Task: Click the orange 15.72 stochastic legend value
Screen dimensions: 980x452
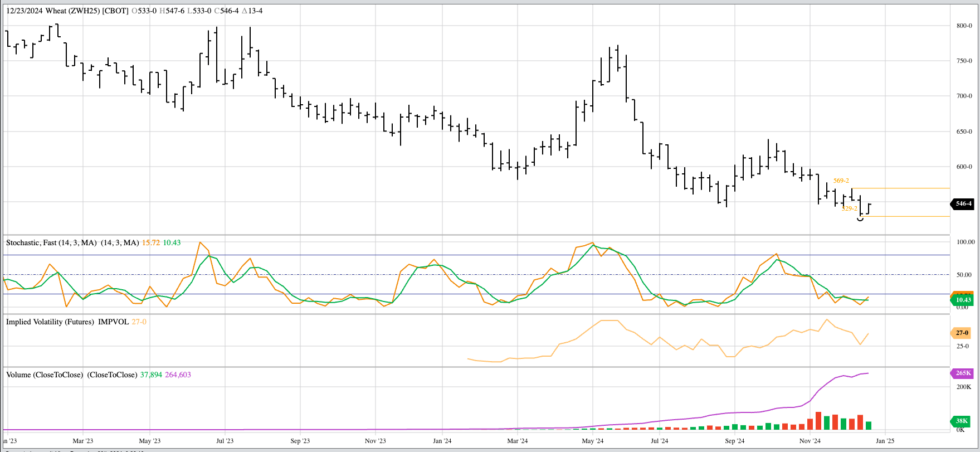Action: tap(150, 242)
